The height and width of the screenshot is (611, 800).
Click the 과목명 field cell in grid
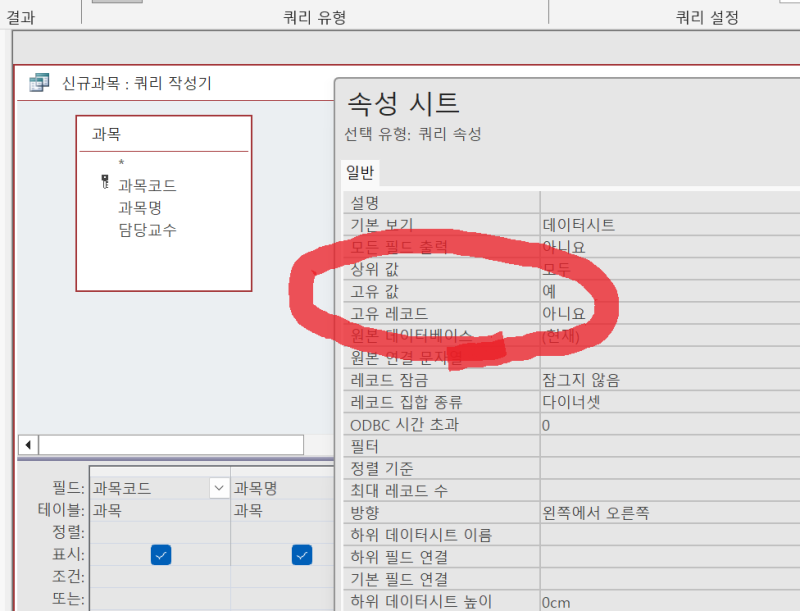pyautogui.click(x=283, y=488)
